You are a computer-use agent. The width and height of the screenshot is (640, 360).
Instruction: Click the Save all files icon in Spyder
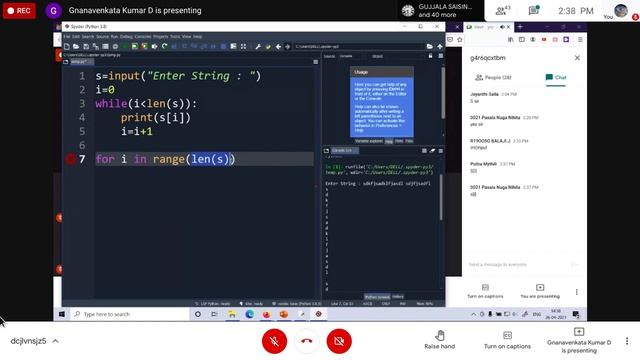96,47
